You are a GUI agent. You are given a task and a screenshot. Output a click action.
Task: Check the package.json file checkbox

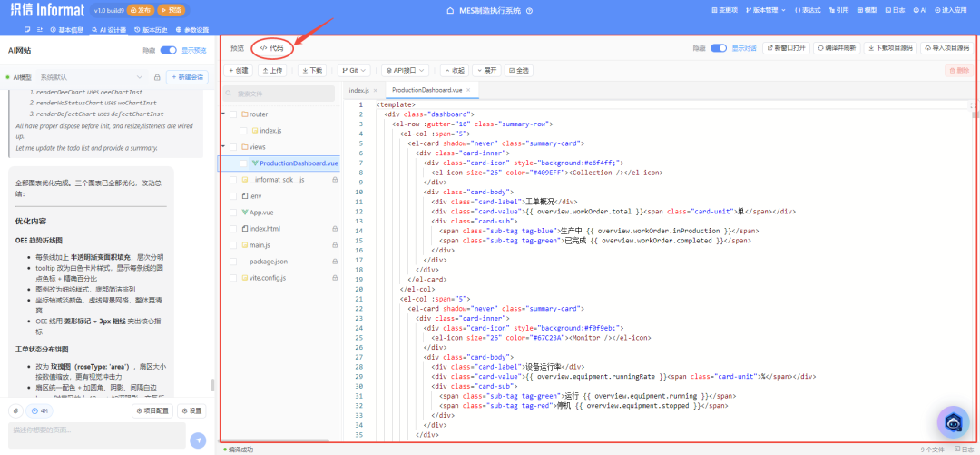coord(233,261)
